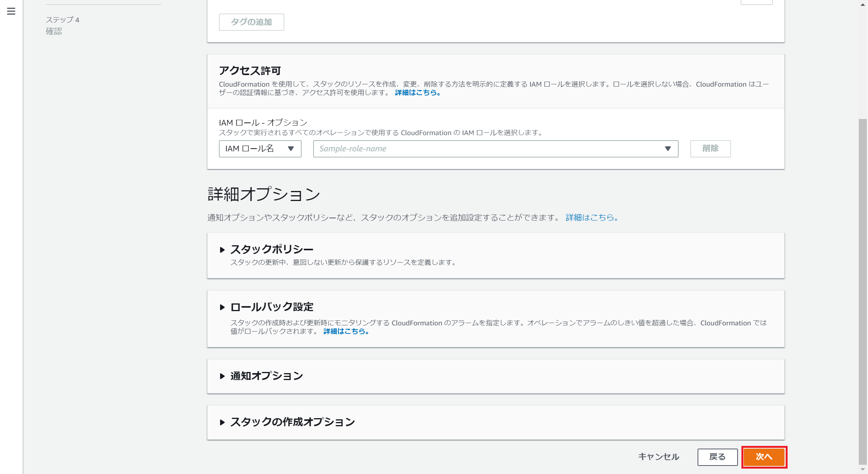
Task: Open the IAM ロール名 type dropdown
Action: pos(260,149)
